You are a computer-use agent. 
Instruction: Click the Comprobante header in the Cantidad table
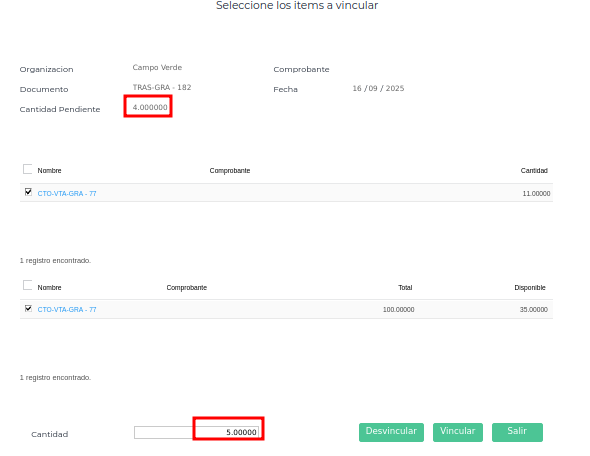[230, 171]
